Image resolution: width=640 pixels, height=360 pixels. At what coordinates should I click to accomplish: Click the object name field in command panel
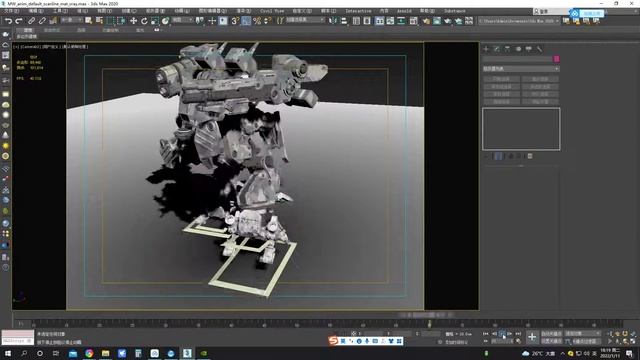[517, 59]
